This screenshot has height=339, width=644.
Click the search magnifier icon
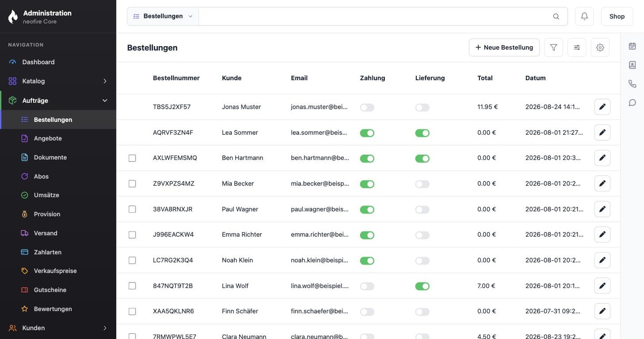click(x=556, y=17)
